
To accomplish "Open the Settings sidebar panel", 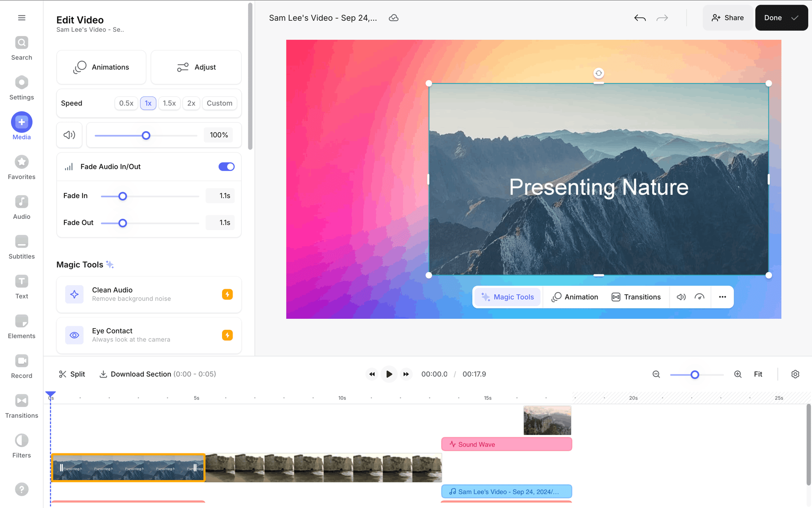I will coord(22,88).
